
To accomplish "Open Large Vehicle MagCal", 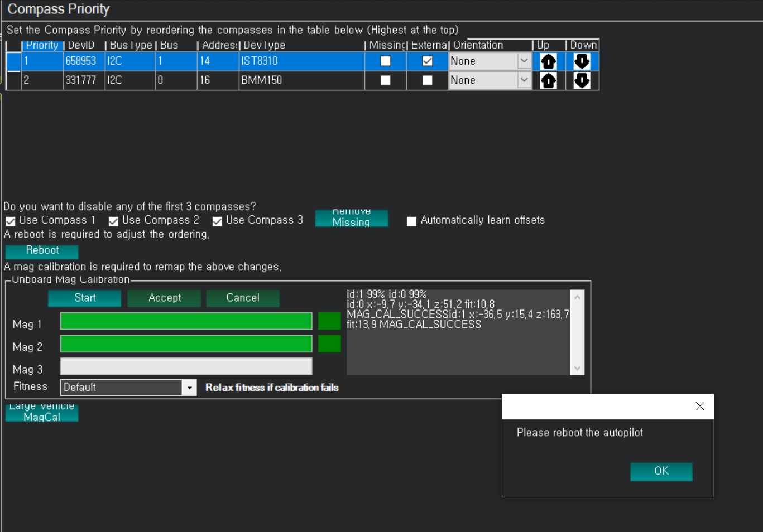I will (x=42, y=413).
